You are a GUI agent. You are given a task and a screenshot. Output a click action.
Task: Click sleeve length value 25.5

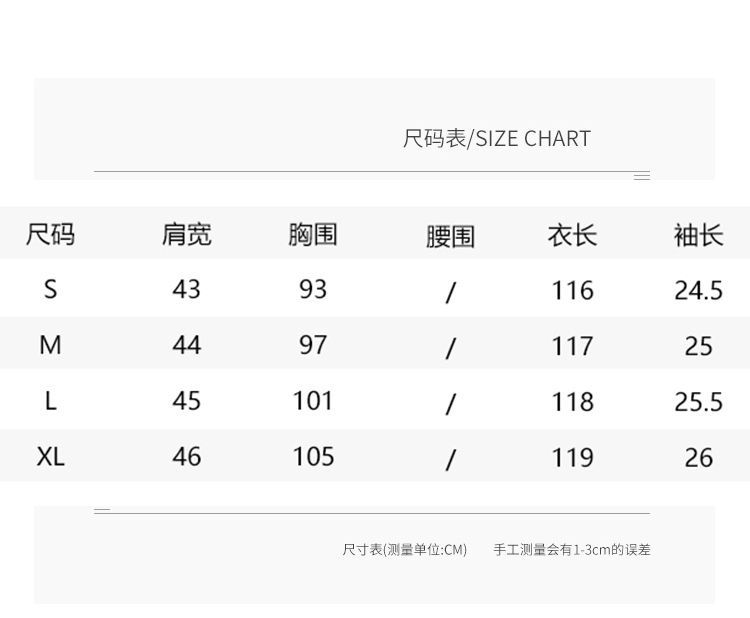point(699,402)
